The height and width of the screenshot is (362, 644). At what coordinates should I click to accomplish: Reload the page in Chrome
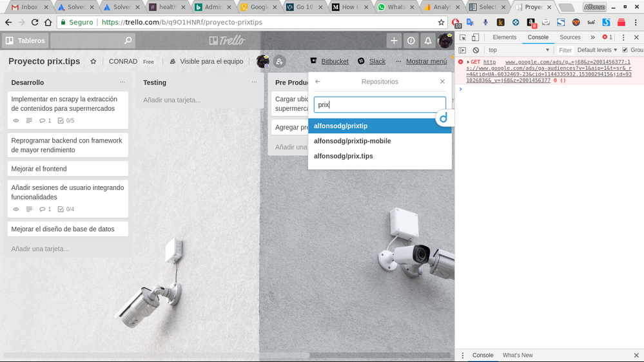(35, 23)
